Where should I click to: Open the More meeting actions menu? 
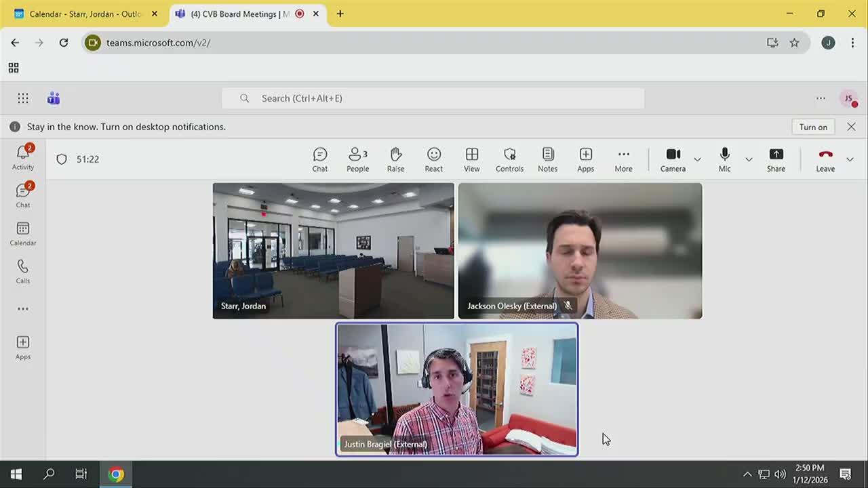tap(623, 160)
